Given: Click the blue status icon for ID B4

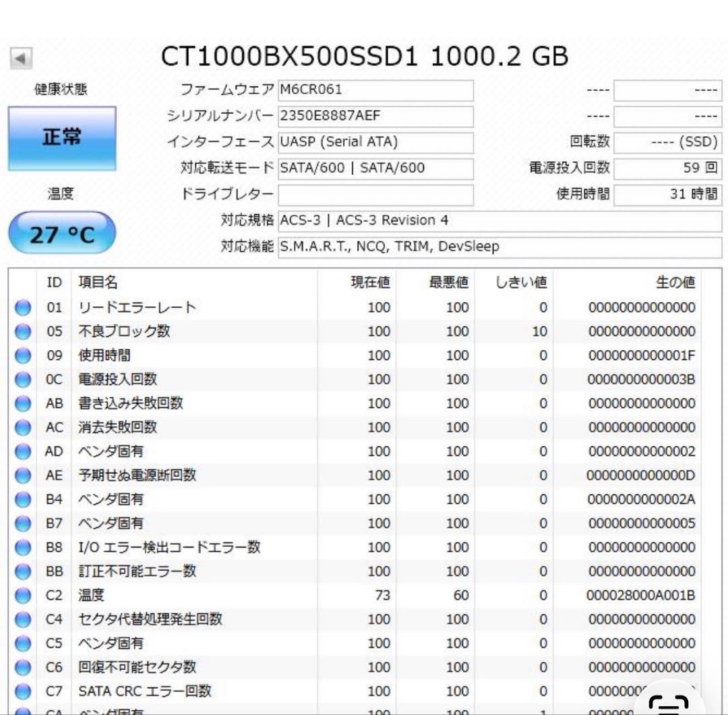Looking at the screenshot, I should 23,499.
